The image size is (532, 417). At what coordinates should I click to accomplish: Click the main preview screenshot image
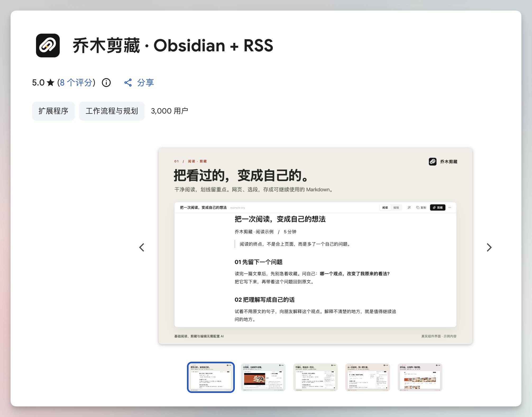(x=315, y=246)
